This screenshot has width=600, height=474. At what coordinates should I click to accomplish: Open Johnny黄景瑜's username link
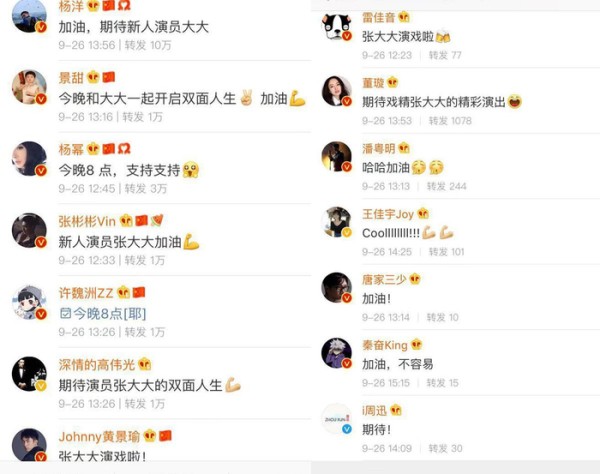(x=99, y=437)
